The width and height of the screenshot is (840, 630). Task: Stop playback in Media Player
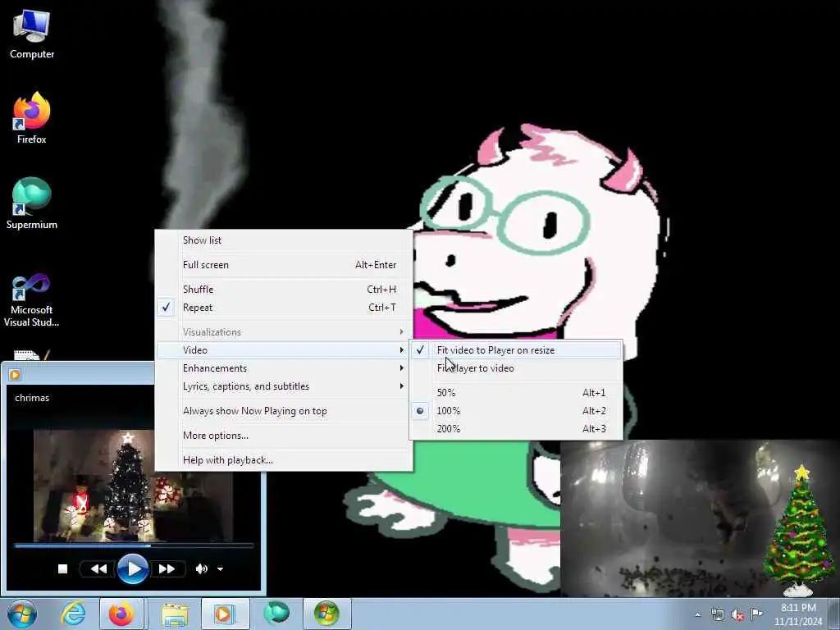click(62, 568)
